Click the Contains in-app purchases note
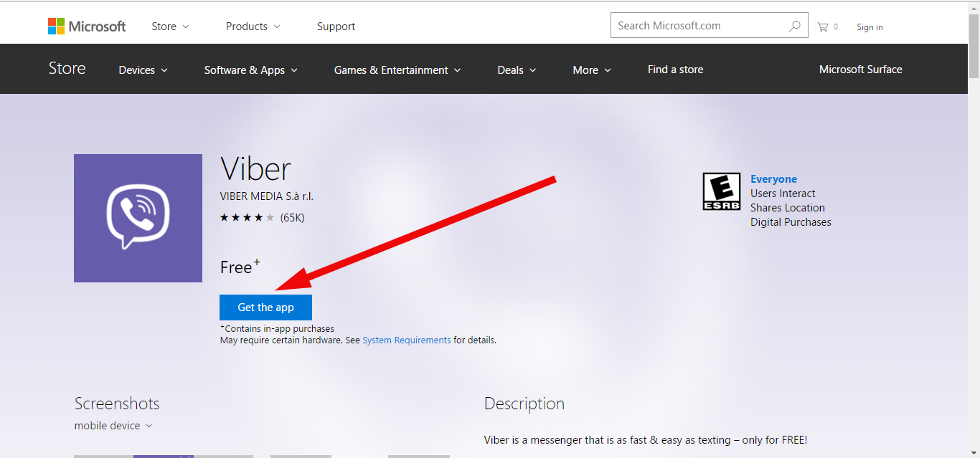 pos(277,329)
